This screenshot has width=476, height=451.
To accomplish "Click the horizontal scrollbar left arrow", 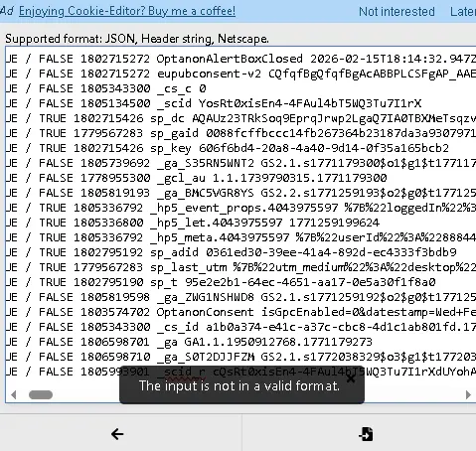I will point(14,394).
